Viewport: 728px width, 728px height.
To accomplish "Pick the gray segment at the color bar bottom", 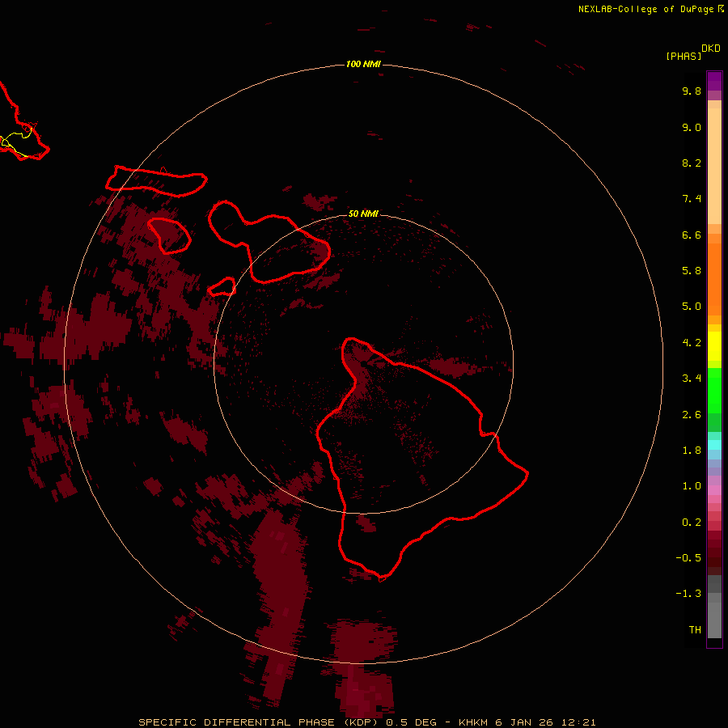I will pos(714,620).
